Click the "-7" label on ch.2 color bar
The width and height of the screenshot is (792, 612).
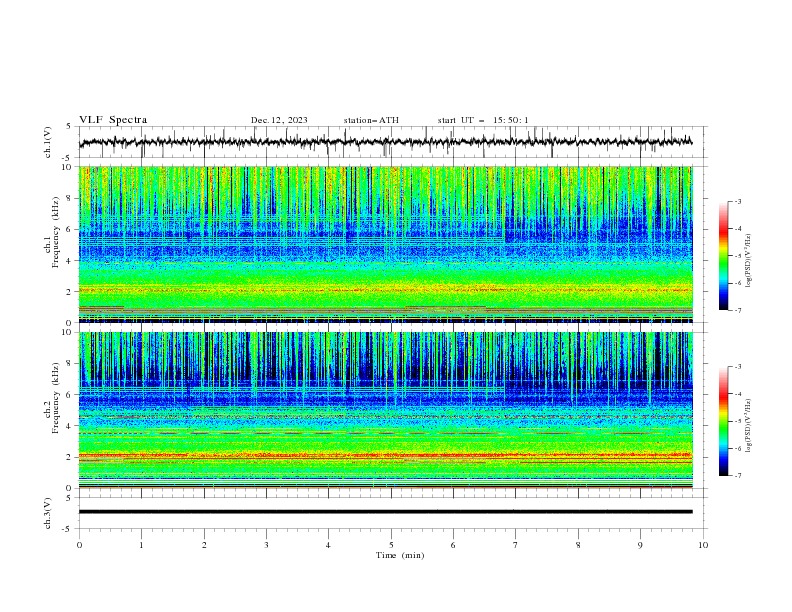pyautogui.click(x=738, y=476)
